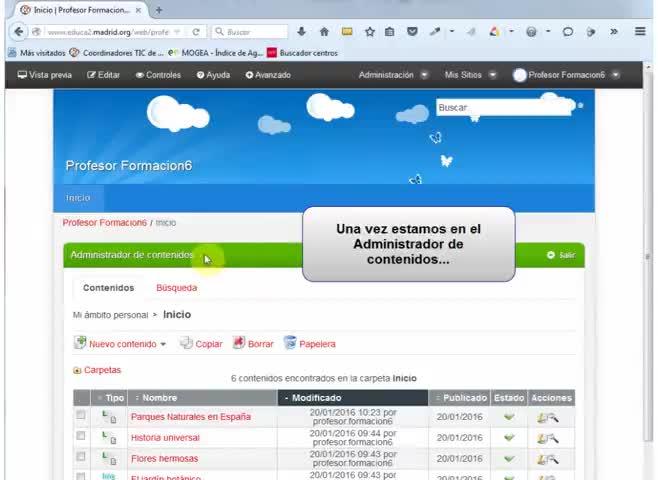
Task: Click the profile avatar of Profesor Formacion6
Action: pos(520,75)
